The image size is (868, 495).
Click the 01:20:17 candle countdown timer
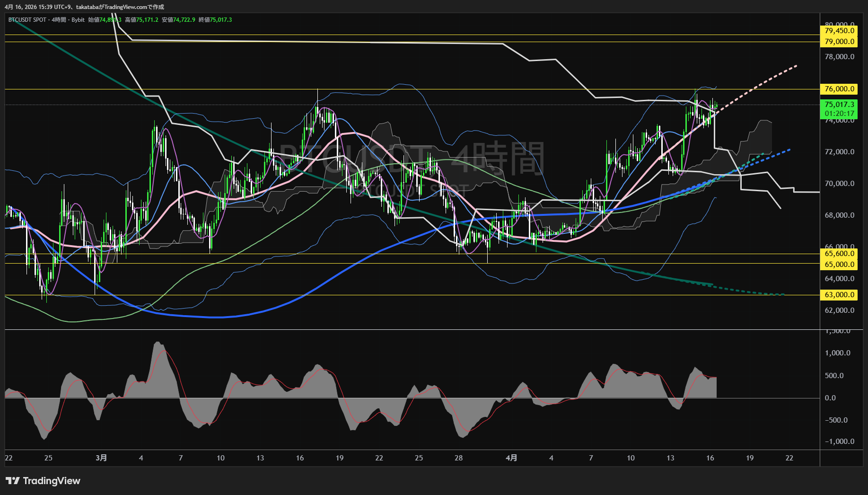839,114
